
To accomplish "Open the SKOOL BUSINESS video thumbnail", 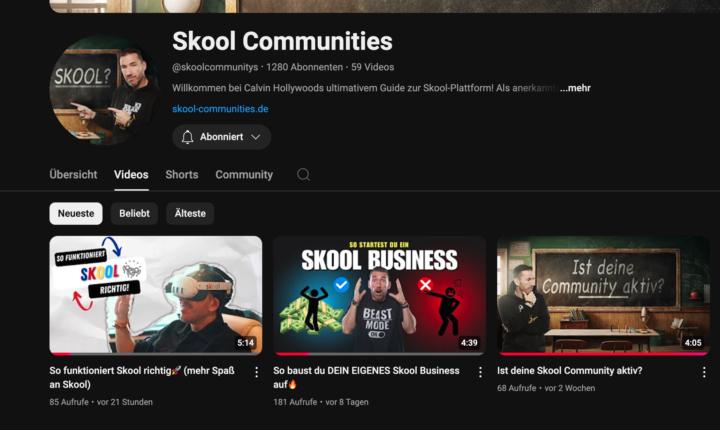I will point(379,295).
